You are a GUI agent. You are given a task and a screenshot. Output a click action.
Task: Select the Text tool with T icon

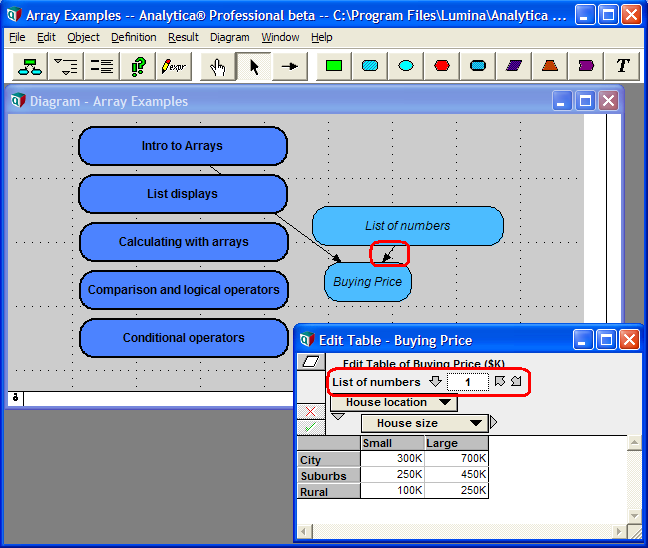tap(622, 66)
